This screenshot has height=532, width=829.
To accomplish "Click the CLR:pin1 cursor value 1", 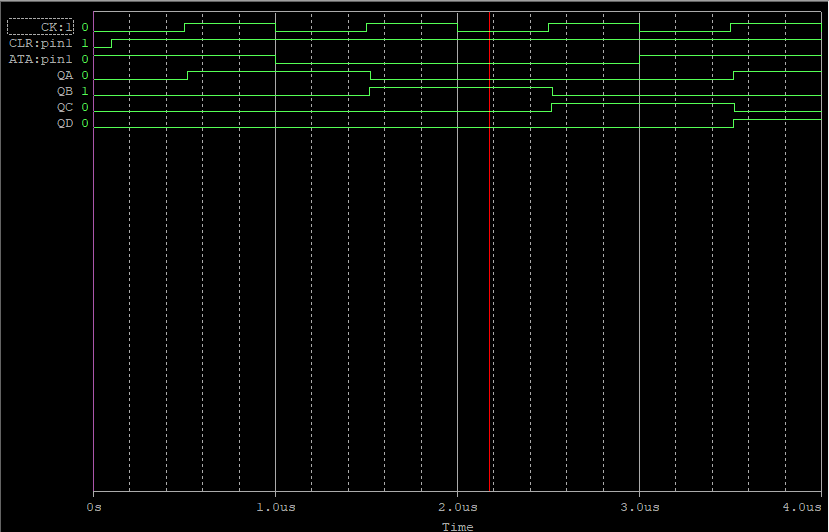I will coord(85,43).
